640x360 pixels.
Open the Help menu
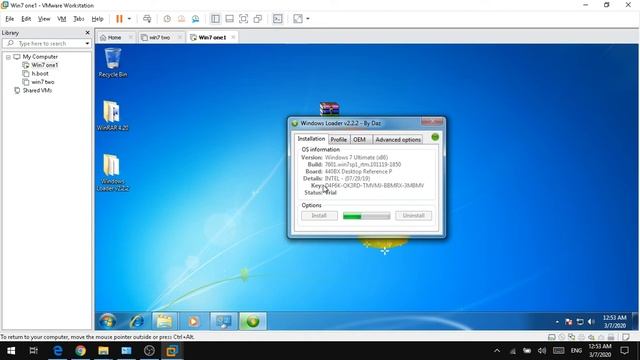[97, 19]
